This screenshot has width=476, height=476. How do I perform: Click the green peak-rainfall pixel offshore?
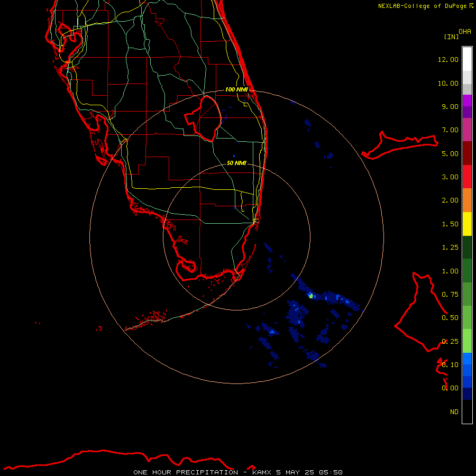(x=311, y=296)
